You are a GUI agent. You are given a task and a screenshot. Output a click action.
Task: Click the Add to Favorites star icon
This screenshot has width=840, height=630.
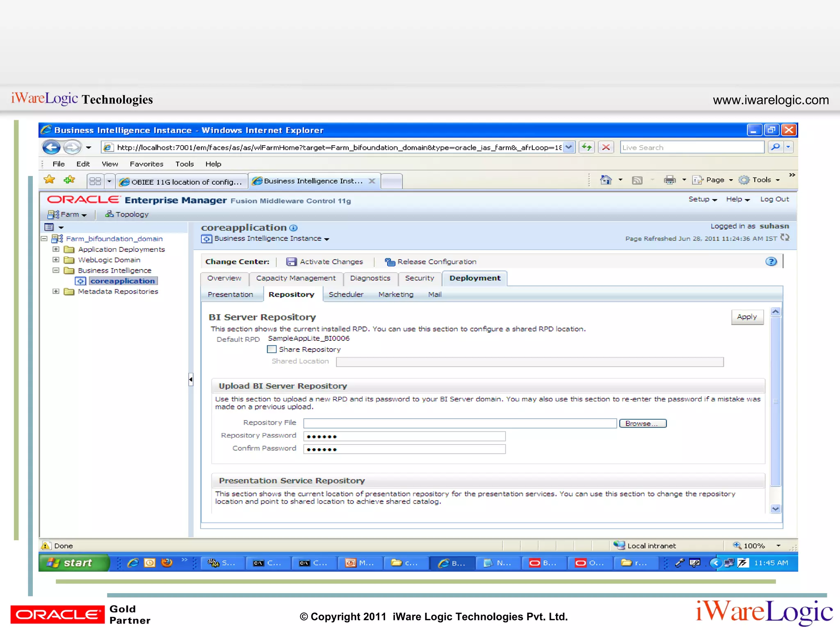coord(69,180)
